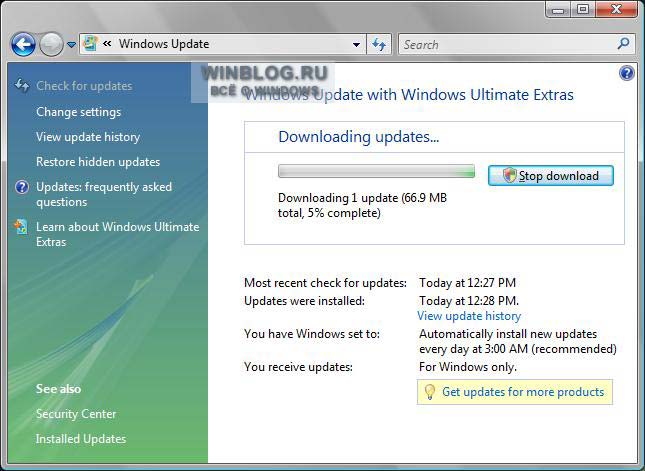
Task: Click 'Updates were installed:' label
Action: (x=304, y=301)
